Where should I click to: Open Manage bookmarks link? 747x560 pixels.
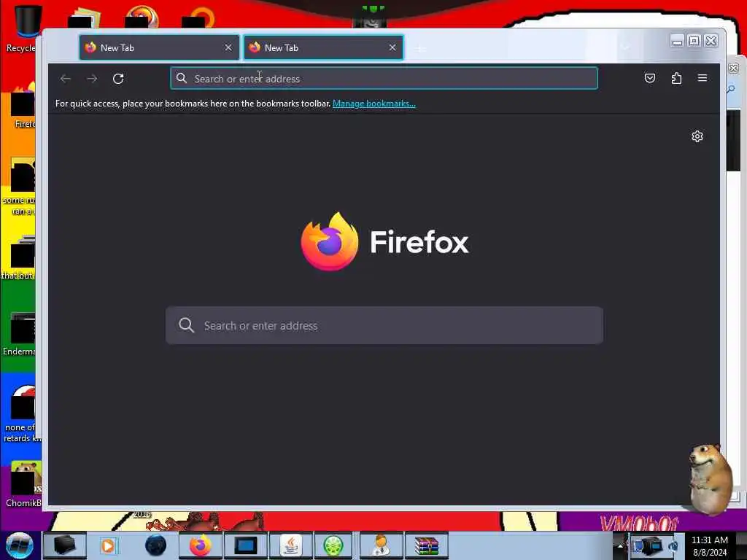374,104
